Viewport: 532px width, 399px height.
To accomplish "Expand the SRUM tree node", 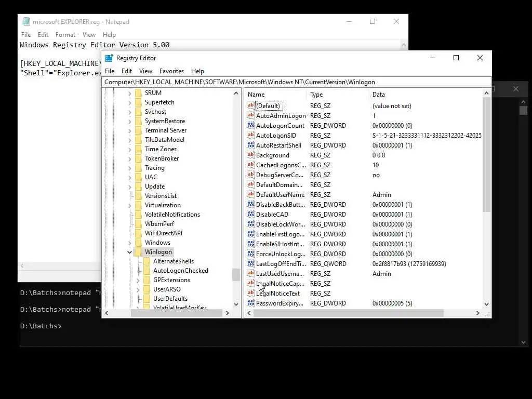I will point(129,93).
